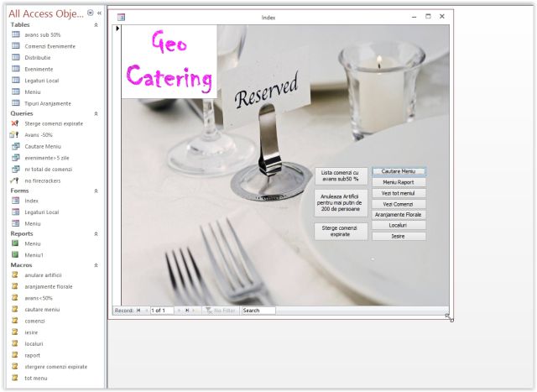Image resolution: width=537 pixels, height=392 pixels.
Task: Select the tot menu macro
Action: tap(36, 379)
